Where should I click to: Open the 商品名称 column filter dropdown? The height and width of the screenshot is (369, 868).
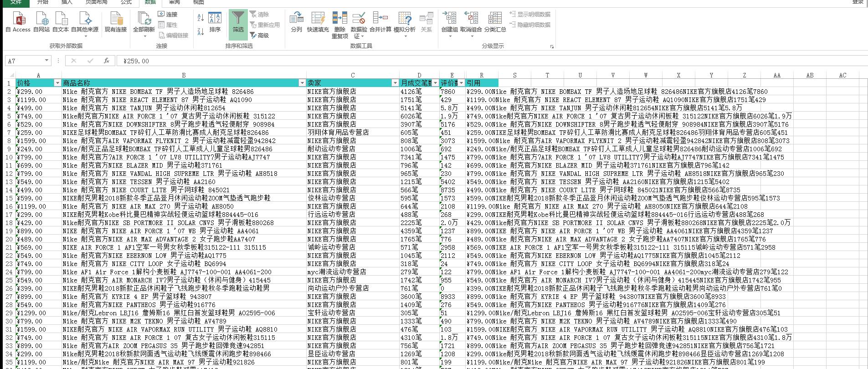pos(302,83)
